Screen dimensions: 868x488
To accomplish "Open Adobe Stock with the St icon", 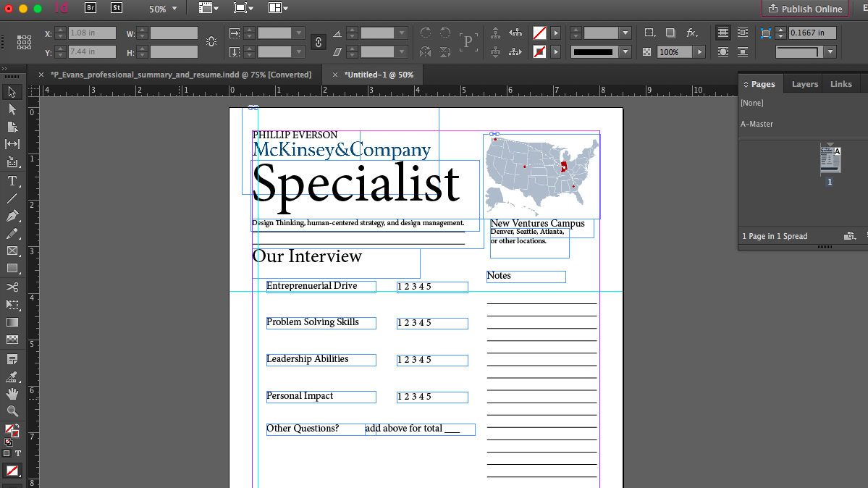I will [x=117, y=8].
